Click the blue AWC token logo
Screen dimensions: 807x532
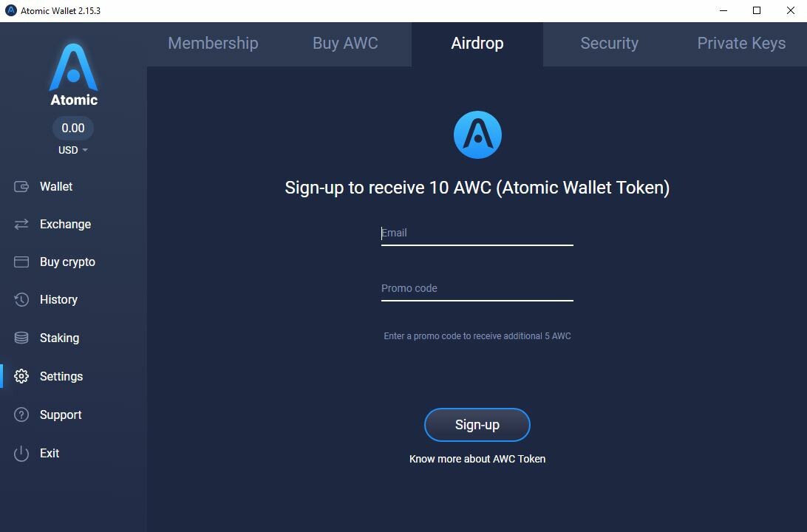(x=477, y=134)
